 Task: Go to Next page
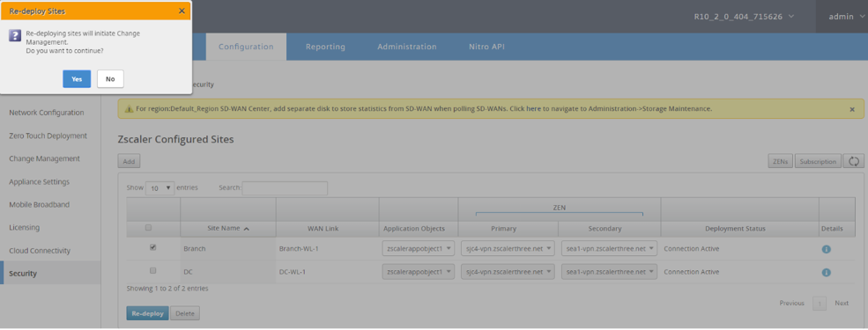[x=842, y=304]
